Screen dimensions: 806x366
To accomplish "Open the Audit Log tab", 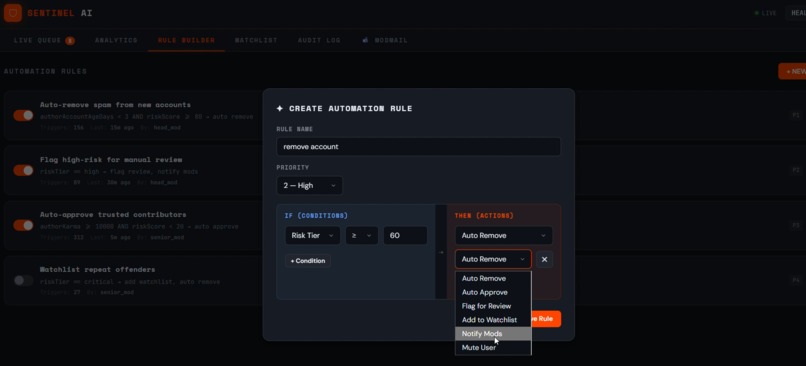I will [x=319, y=40].
